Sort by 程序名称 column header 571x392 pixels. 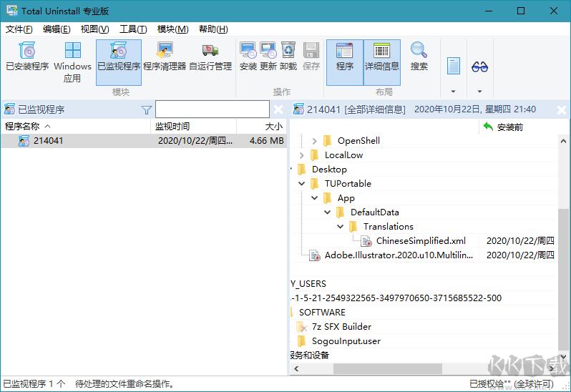point(76,127)
